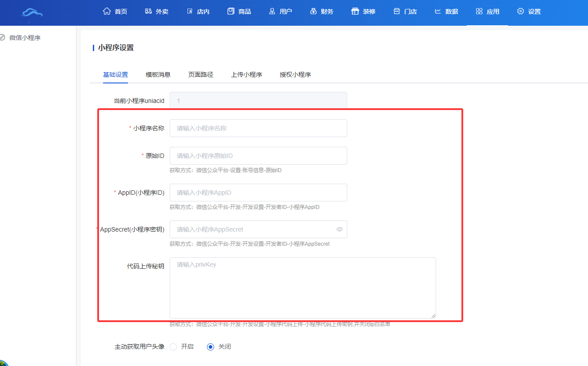Click the 小程序设置 page heading
This screenshot has width=588, height=366.
[x=116, y=47]
